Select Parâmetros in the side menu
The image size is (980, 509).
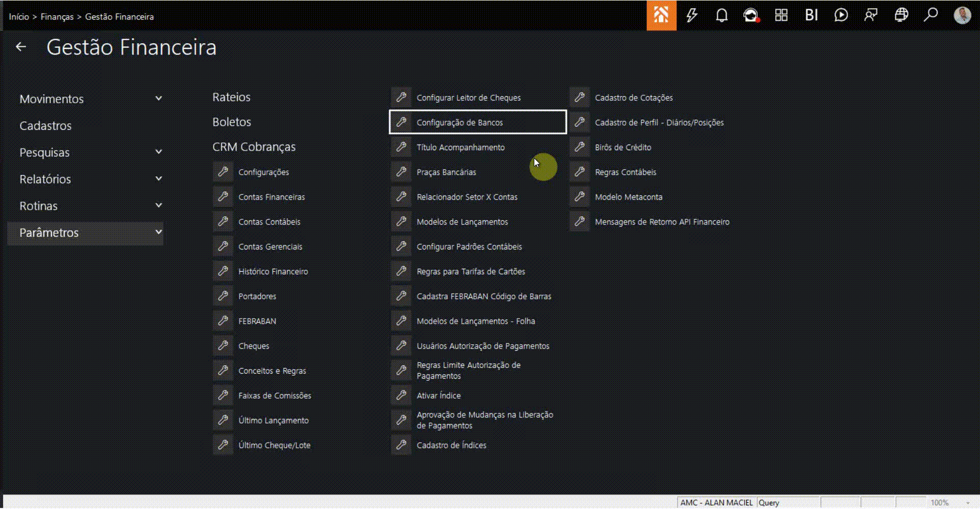point(49,233)
